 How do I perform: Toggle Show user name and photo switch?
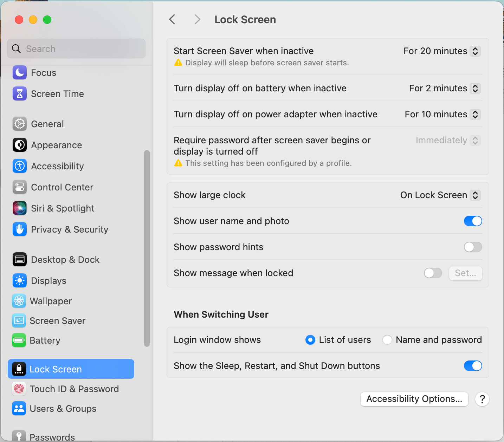click(x=473, y=221)
